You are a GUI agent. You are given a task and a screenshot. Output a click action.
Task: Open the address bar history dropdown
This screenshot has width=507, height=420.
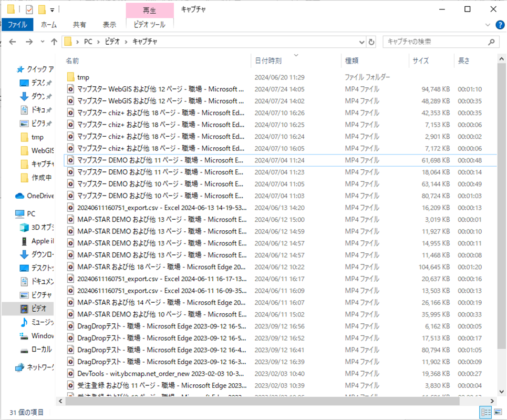362,42
